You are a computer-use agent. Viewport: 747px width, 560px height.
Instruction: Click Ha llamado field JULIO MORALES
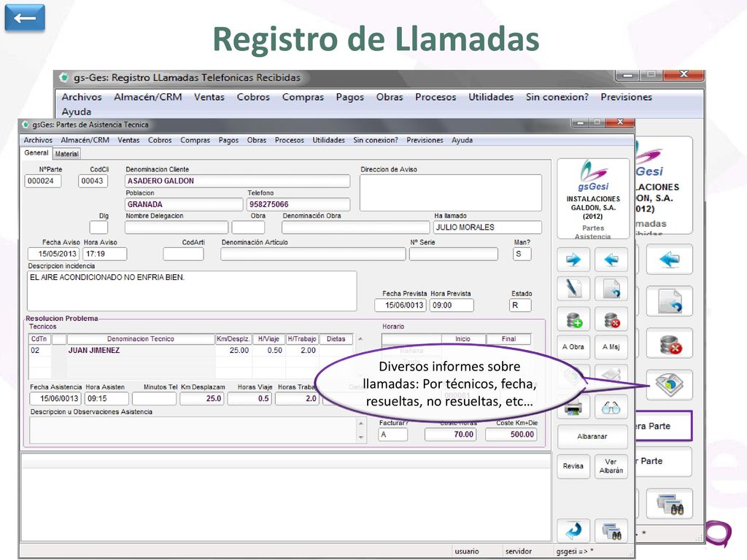[487, 227]
